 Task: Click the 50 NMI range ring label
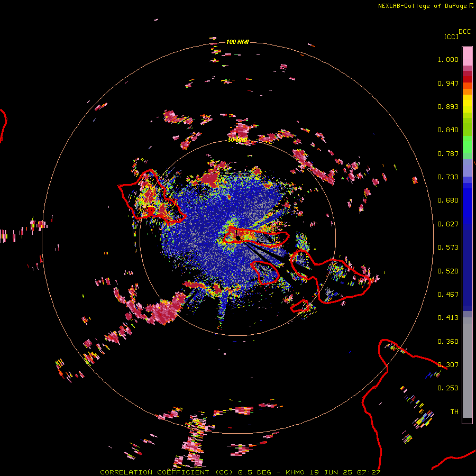[237, 140]
